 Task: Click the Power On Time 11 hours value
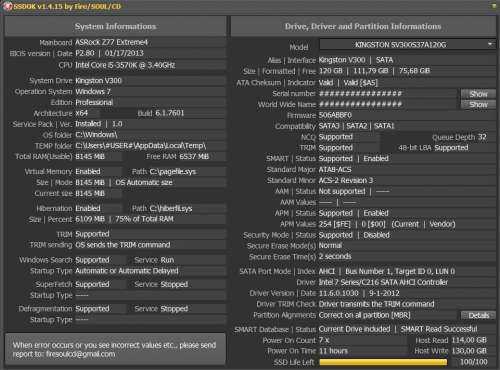[x=333, y=351]
